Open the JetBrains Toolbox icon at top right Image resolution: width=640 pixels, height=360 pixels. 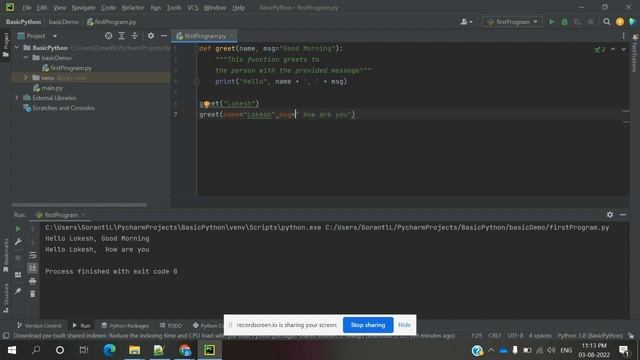click(633, 22)
